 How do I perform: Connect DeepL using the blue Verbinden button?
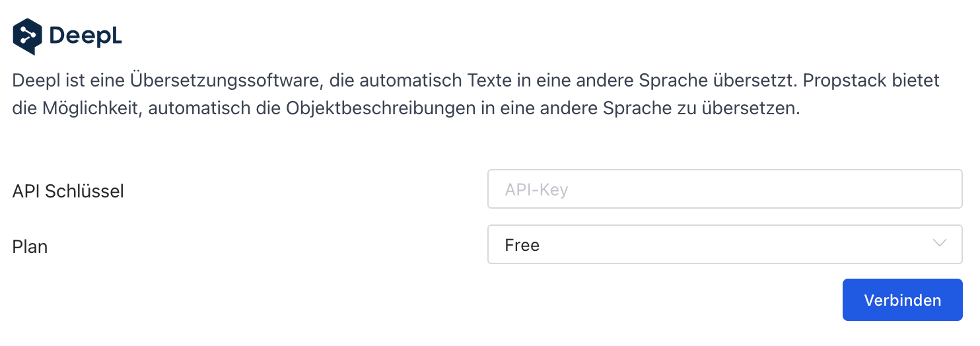click(903, 300)
